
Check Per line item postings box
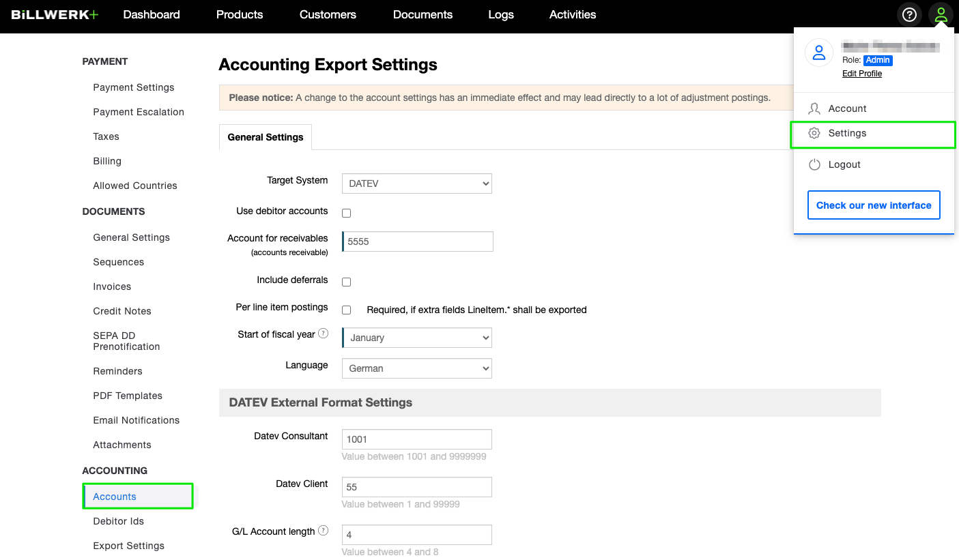click(346, 310)
